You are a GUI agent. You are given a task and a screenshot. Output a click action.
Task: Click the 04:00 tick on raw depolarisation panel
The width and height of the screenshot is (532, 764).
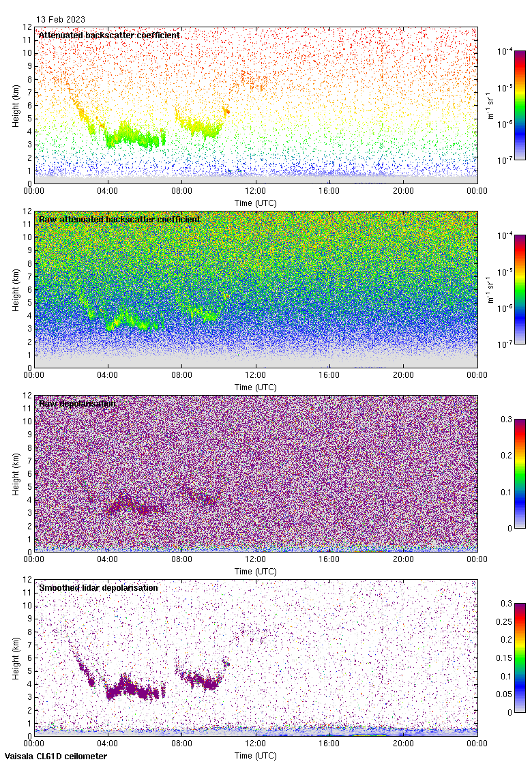click(108, 560)
